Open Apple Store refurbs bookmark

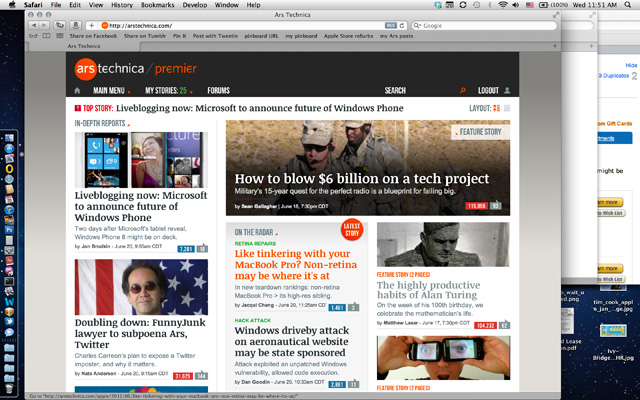(x=349, y=36)
